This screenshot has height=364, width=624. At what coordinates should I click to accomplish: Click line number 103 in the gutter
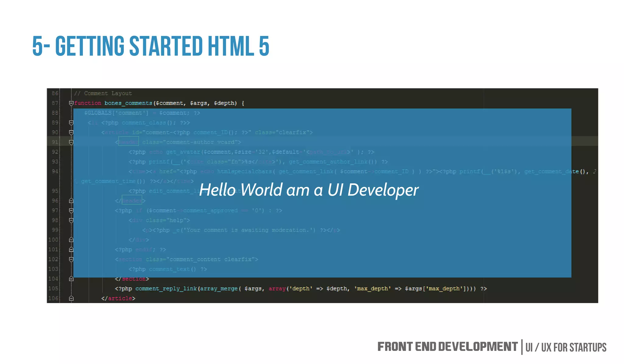(53, 269)
